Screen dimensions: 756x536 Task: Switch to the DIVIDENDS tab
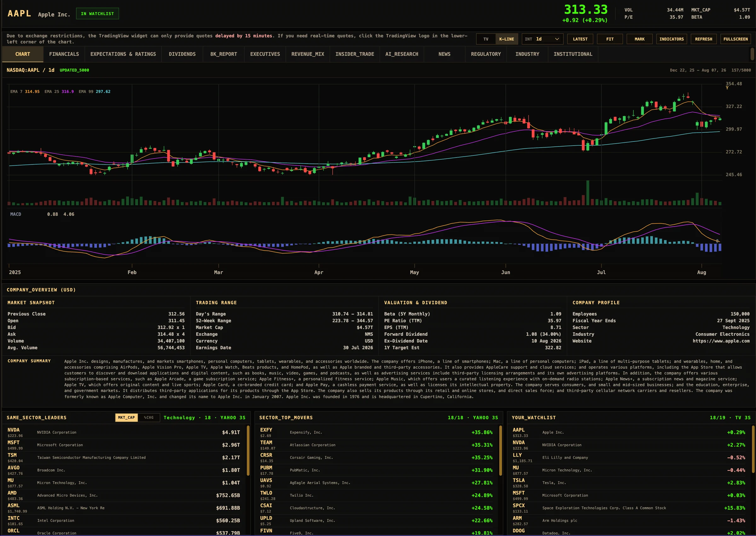182,54
